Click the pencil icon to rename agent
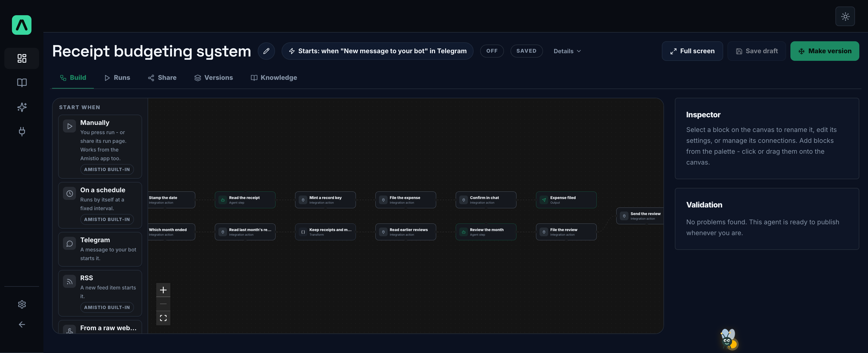This screenshot has height=353, width=868. click(x=266, y=51)
